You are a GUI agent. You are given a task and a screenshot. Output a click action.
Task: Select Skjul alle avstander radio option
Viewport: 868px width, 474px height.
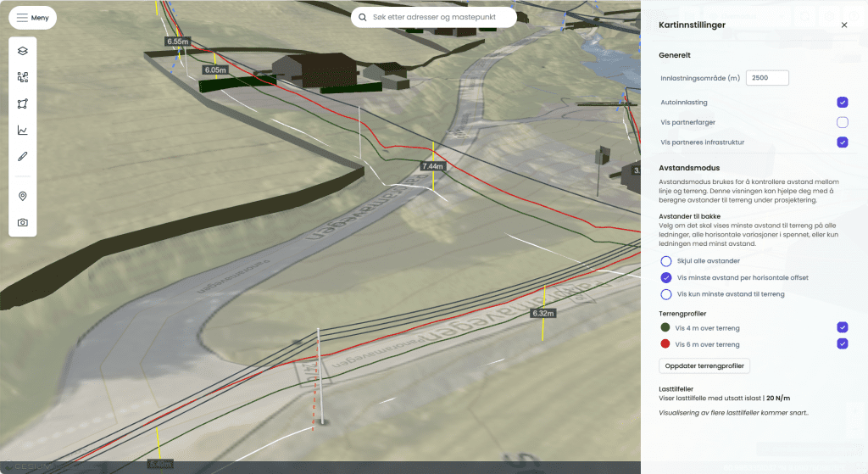pyautogui.click(x=666, y=261)
